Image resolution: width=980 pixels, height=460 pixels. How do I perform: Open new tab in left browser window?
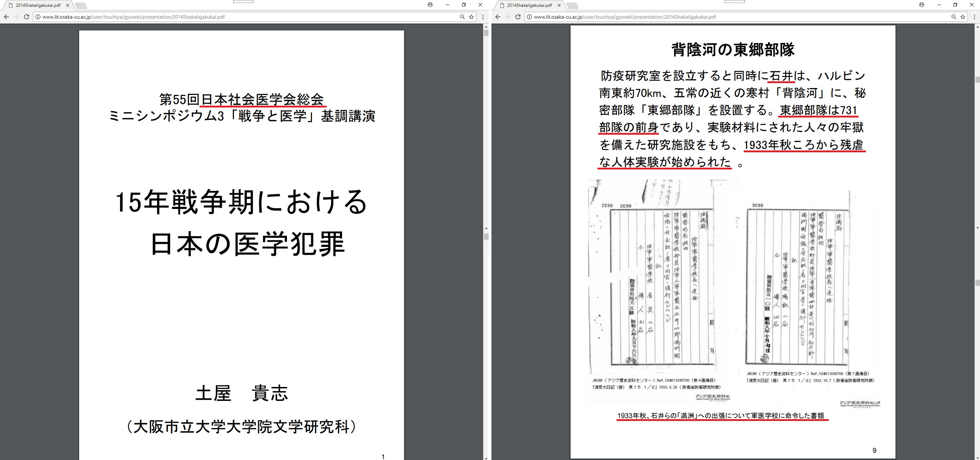[x=81, y=6]
